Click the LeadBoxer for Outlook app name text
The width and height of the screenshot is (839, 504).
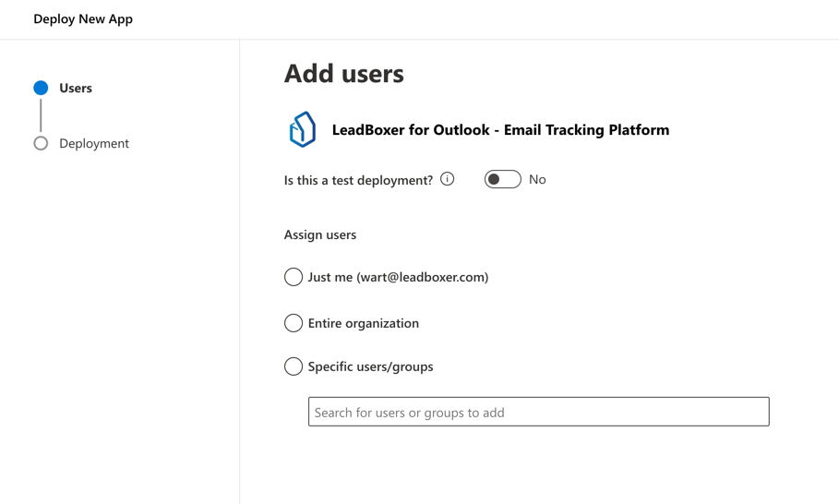point(500,130)
